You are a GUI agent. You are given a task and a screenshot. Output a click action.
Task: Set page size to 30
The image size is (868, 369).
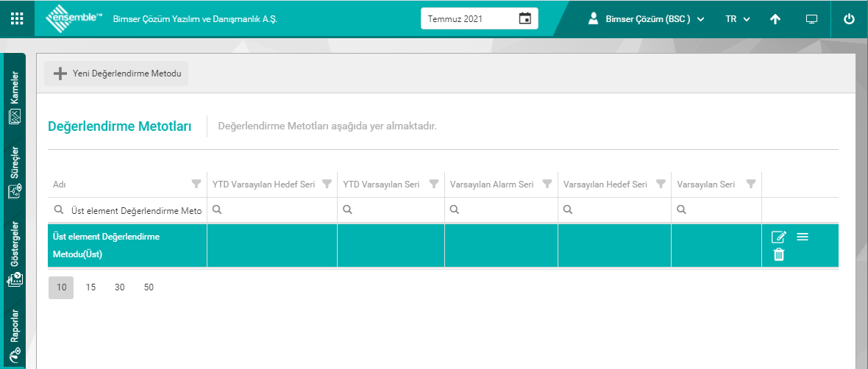120,287
